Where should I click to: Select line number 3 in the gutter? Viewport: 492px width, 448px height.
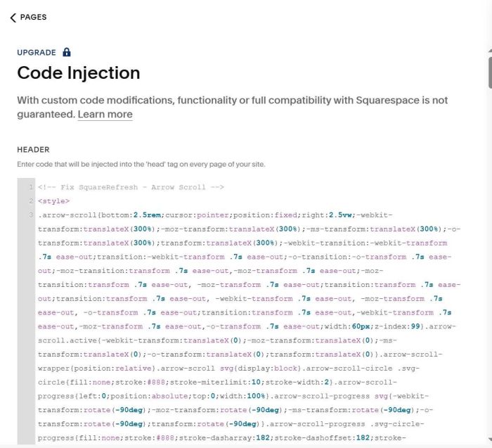pyautogui.click(x=31, y=215)
